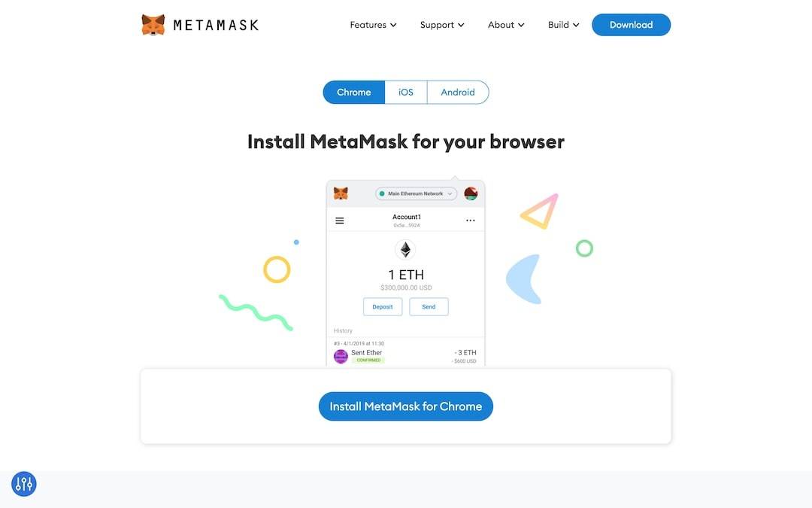Switch to the Android platform option
Screen dimensions: 812x508
point(458,93)
